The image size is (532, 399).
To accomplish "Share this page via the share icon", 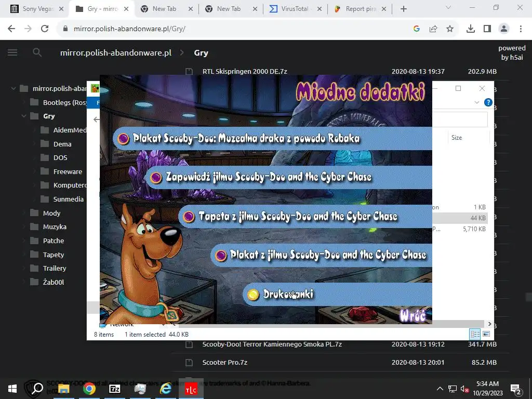I will pyautogui.click(x=433, y=29).
